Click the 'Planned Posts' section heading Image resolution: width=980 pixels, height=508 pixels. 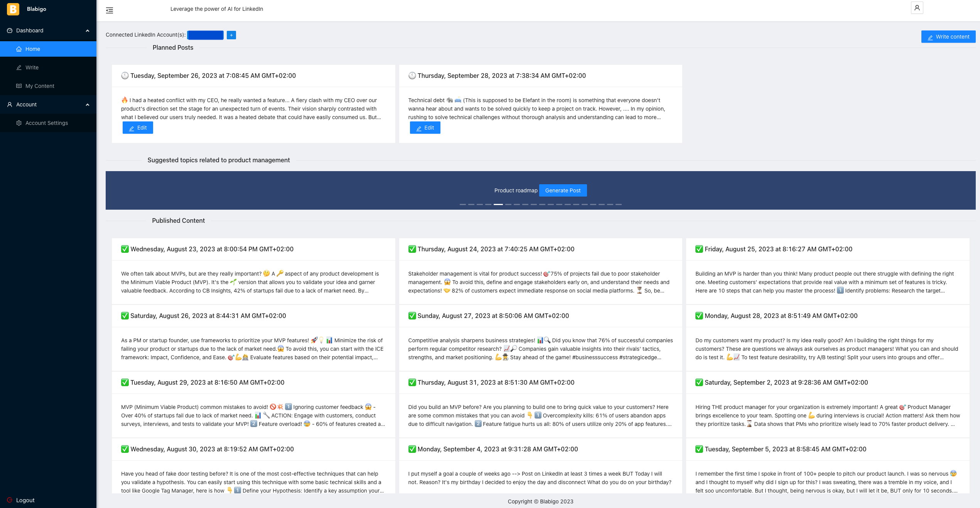click(x=173, y=47)
